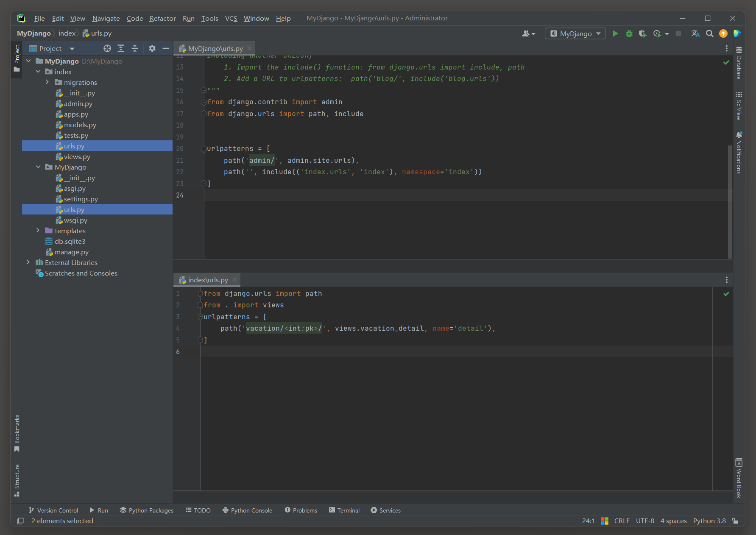
Task: Click the orange update arrow icon
Action: (723, 33)
